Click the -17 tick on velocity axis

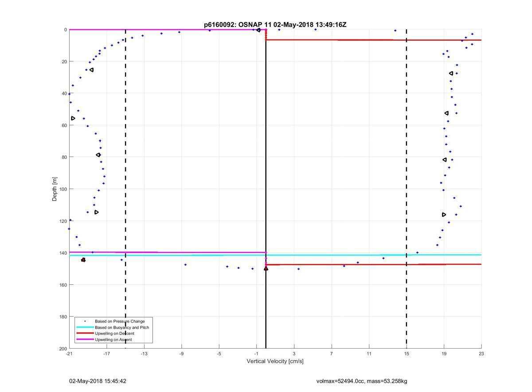point(106,353)
